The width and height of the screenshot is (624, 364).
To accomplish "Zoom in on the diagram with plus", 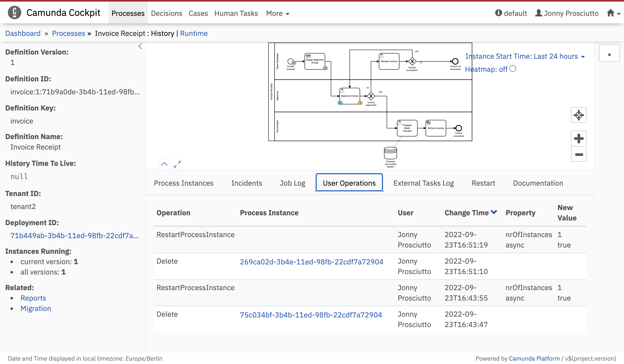I will (579, 138).
